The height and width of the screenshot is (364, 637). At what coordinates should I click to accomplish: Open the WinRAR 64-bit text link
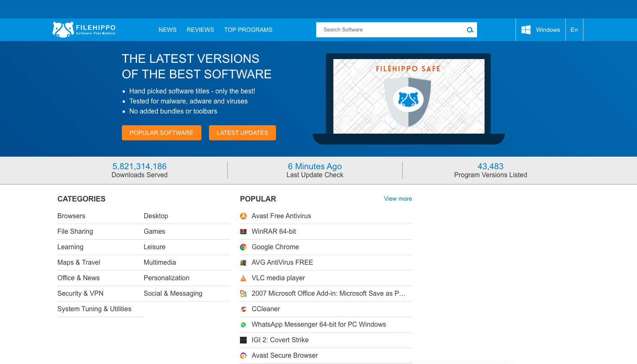pyautogui.click(x=274, y=232)
